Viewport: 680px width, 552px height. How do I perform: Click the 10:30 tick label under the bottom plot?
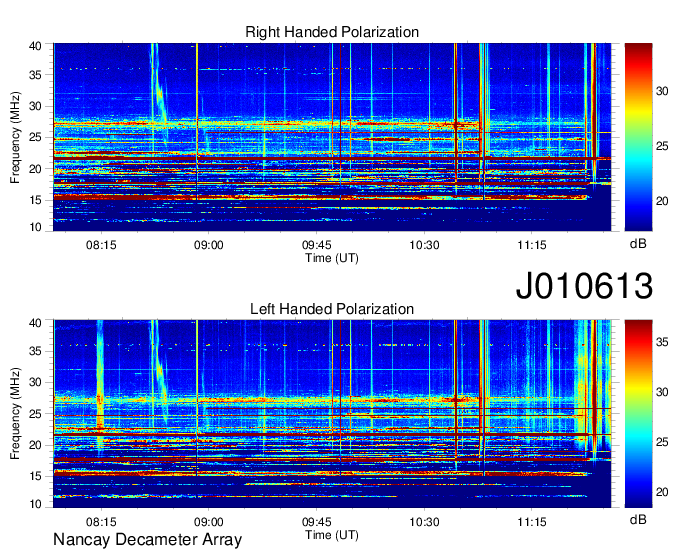[x=425, y=522]
